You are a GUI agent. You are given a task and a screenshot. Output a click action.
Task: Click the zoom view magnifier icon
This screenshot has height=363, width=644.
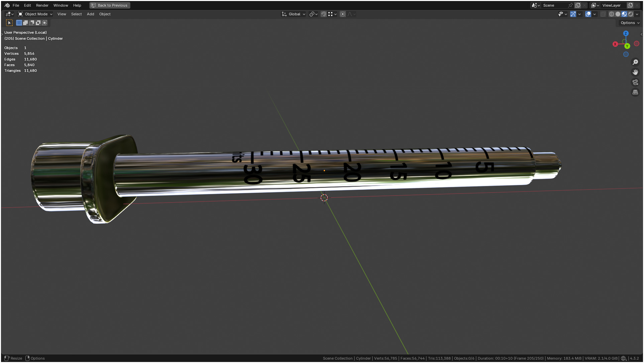pos(635,62)
